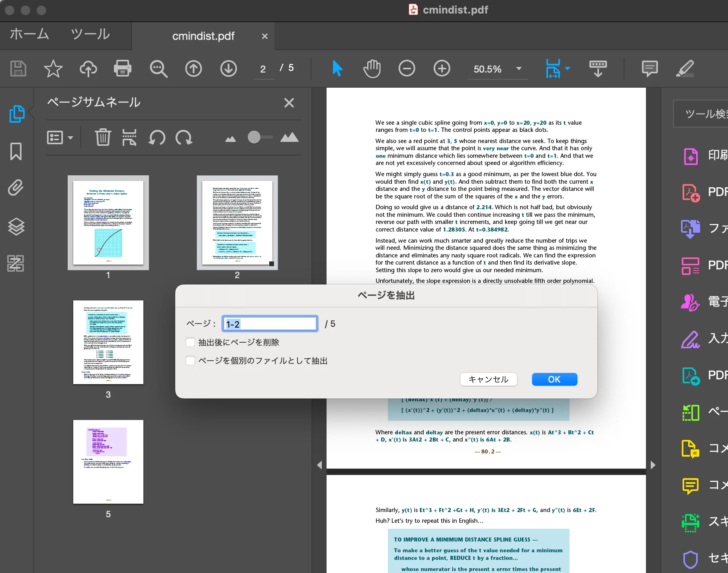The width and height of the screenshot is (728, 573).
Task: Open the layers panel icon
Action: pyautogui.click(x=16, y=227)
